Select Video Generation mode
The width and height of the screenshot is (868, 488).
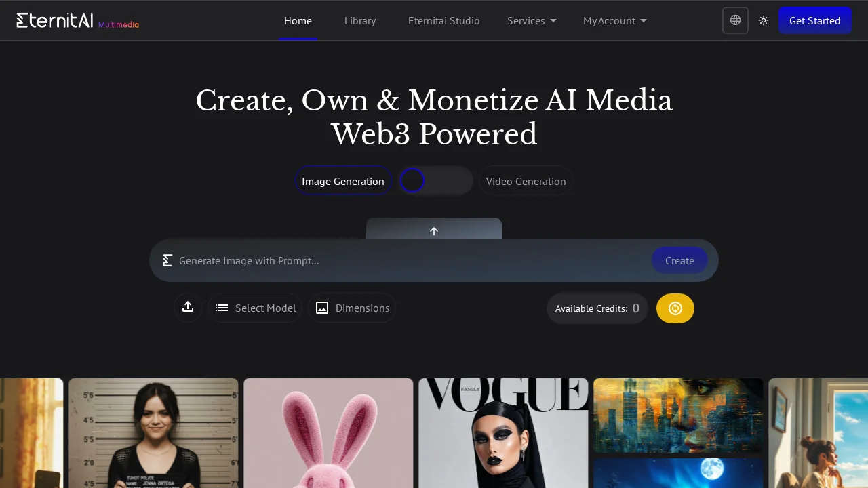526,181
